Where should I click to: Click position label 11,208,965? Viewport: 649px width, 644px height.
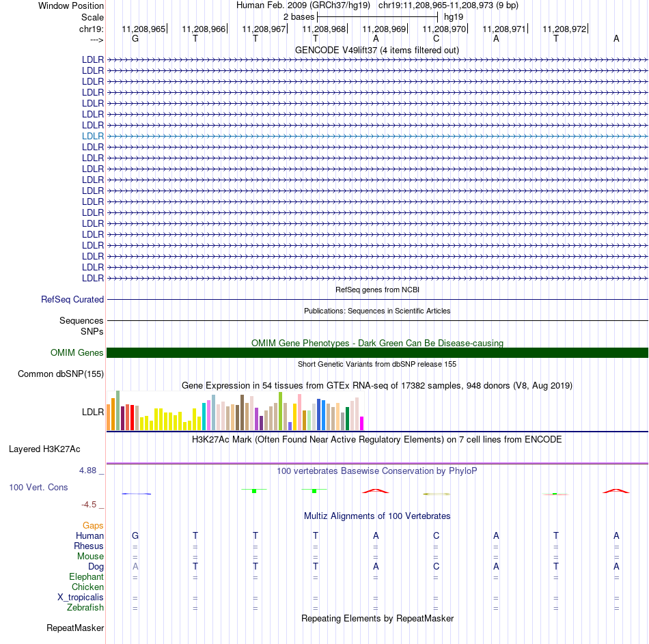click(x=143, y=29)
